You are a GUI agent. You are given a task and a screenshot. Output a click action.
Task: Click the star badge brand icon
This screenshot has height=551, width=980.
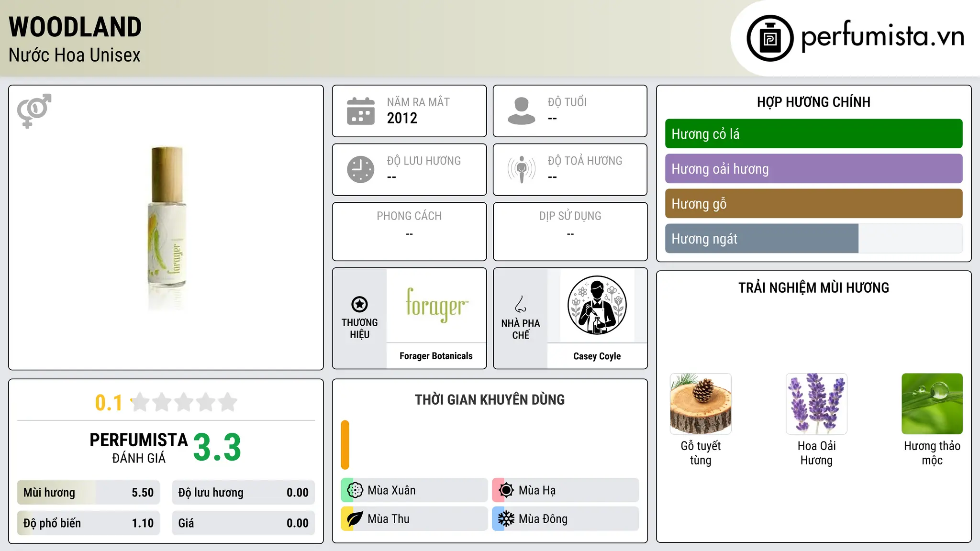coord(359,304)
